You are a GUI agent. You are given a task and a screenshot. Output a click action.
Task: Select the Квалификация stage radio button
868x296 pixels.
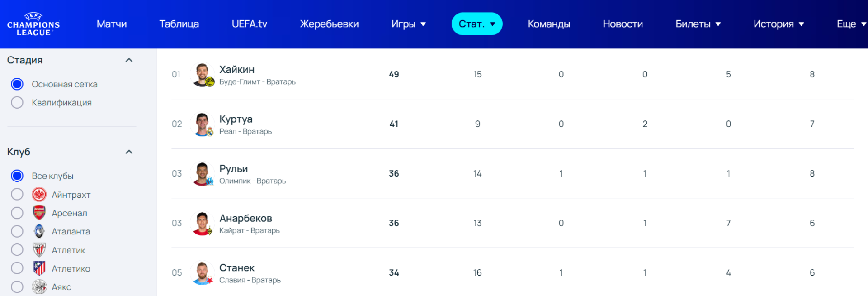click(17, 103)
